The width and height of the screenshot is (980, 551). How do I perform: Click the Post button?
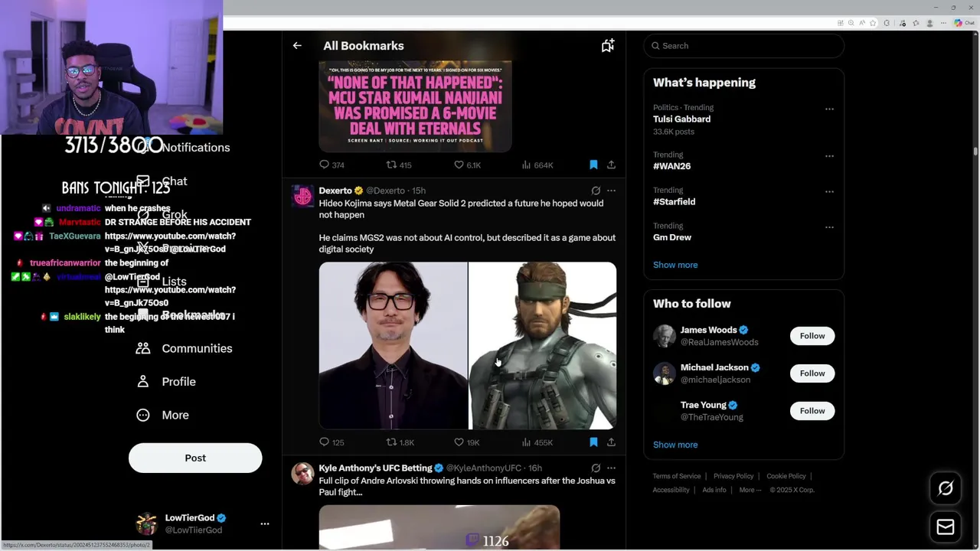point(195,458)
